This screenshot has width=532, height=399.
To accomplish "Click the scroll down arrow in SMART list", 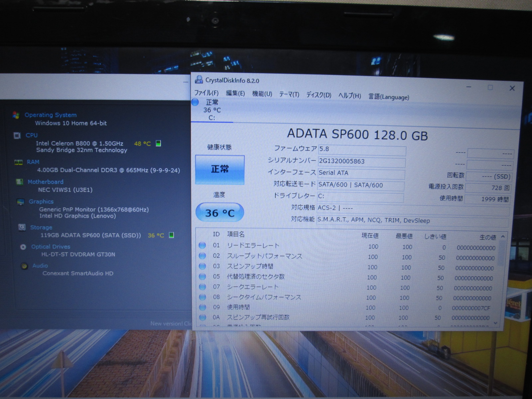I will tap(495, 323).
